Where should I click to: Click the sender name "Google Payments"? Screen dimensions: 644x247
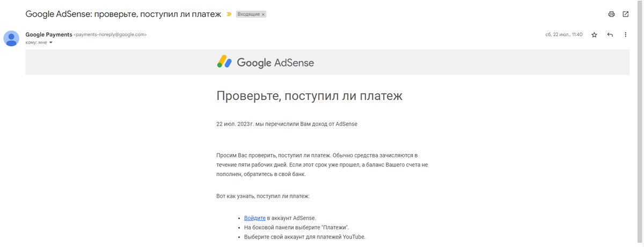coord(49,34)
